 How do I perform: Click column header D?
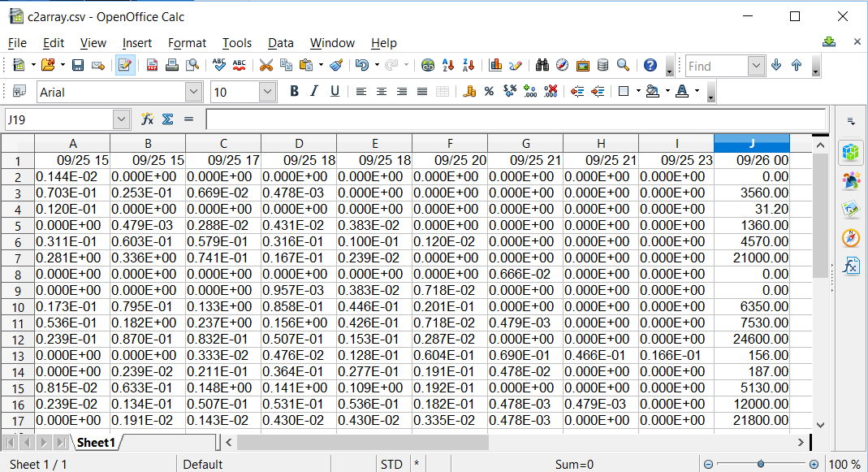(x=299, y=143)
